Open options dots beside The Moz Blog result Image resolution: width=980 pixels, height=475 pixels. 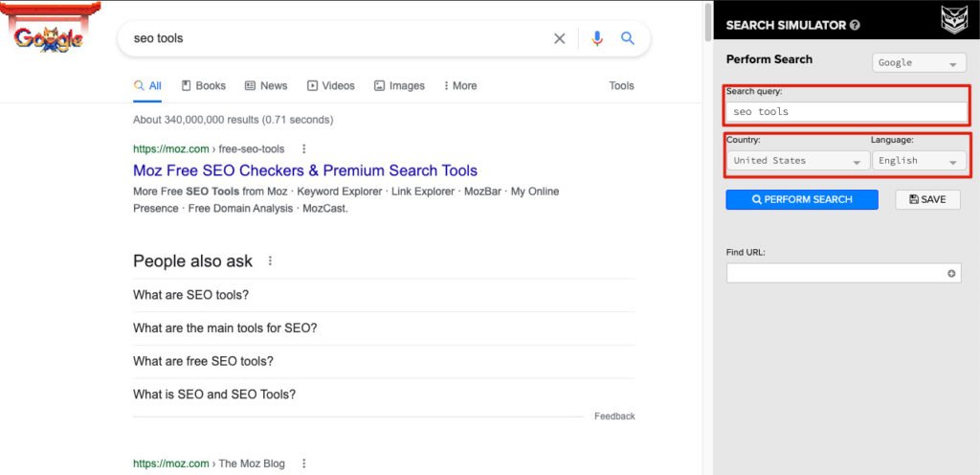coord(303,464)
